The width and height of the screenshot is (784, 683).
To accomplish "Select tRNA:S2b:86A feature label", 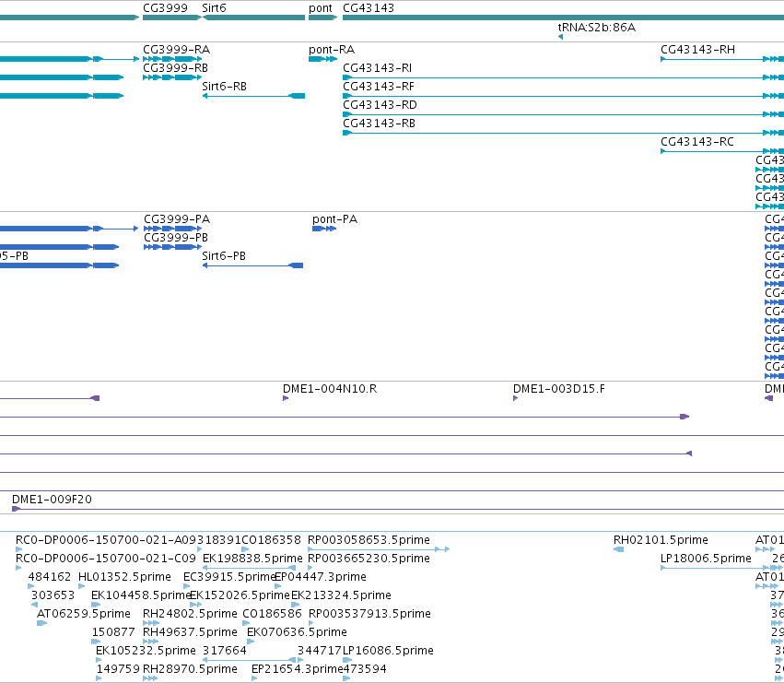I will pos(596,28).
